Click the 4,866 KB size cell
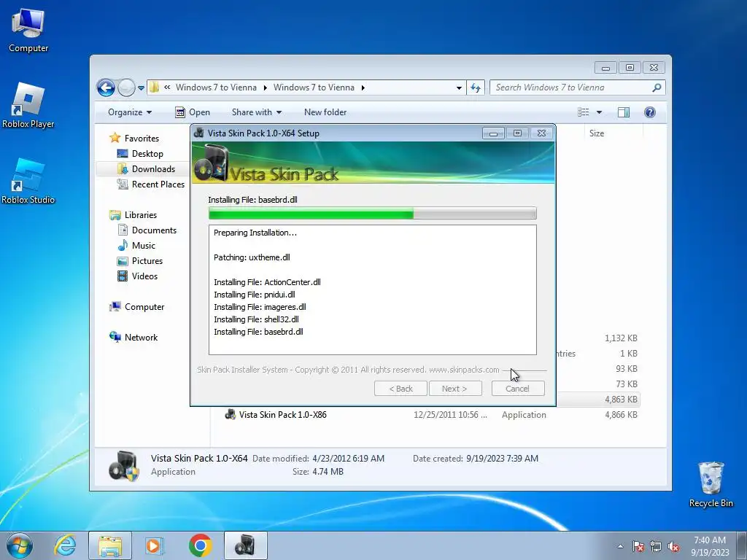 (x=621, y=415)
